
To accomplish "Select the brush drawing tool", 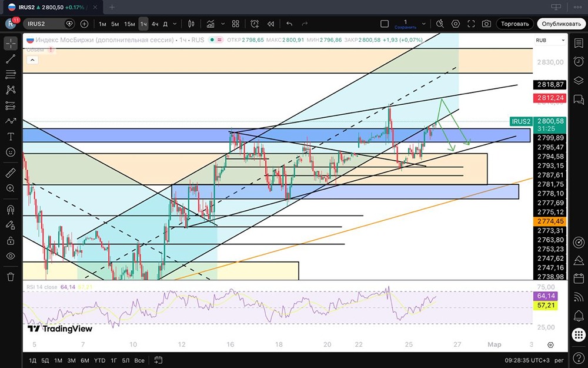I will pyautogui.click(x=11, y=121).
